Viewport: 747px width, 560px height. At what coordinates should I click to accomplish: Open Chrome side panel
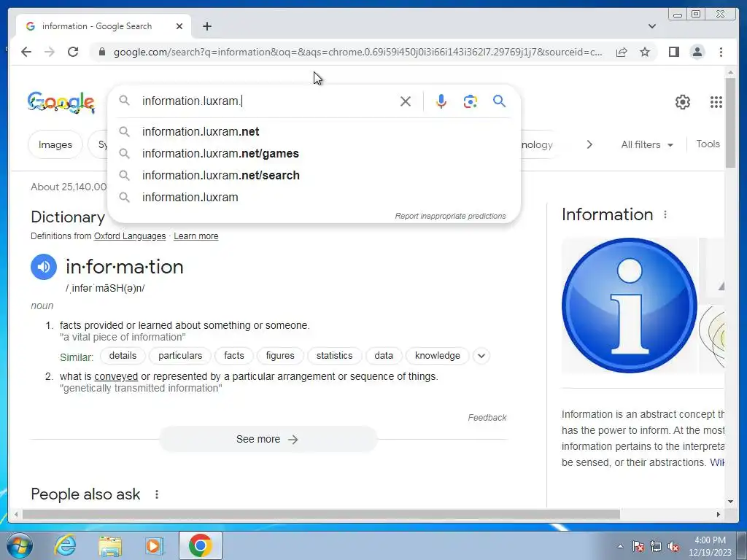673,52
